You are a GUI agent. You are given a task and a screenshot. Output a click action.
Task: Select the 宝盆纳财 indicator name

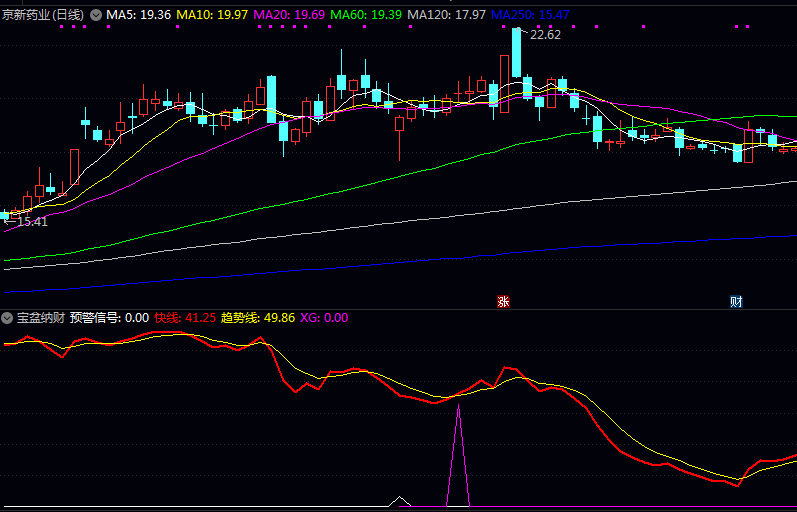click(x=41, y=318)
